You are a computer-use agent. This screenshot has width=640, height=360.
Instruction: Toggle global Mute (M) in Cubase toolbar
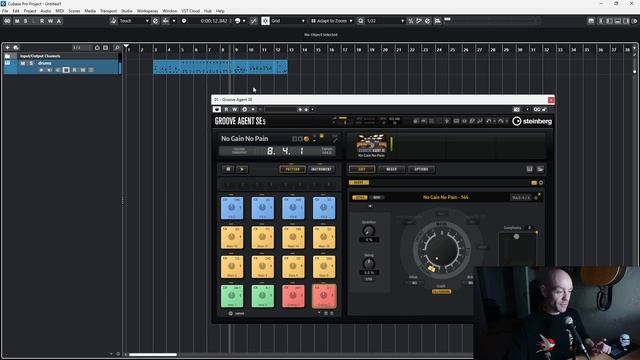[17, 21]
